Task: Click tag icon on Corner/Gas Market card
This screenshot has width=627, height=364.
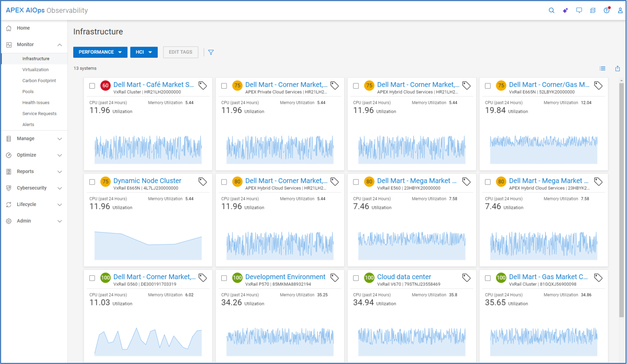Action: coord(598,86)
